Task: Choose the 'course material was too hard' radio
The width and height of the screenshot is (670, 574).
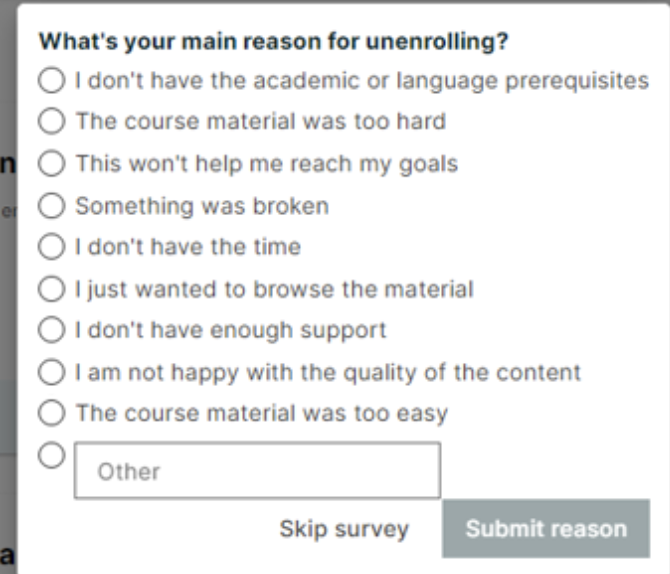Action: click(52, 121)
